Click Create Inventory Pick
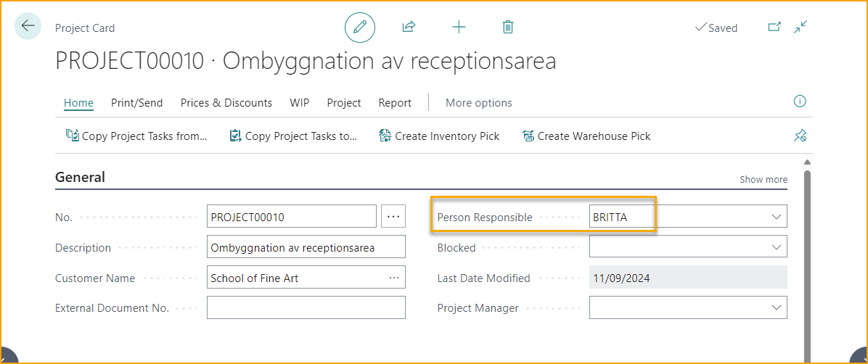This screenshot has width=868, height=364. pos(439,136)
